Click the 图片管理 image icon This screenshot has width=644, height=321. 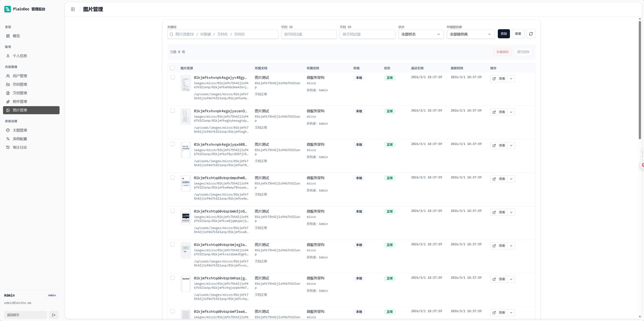point(8,110)
